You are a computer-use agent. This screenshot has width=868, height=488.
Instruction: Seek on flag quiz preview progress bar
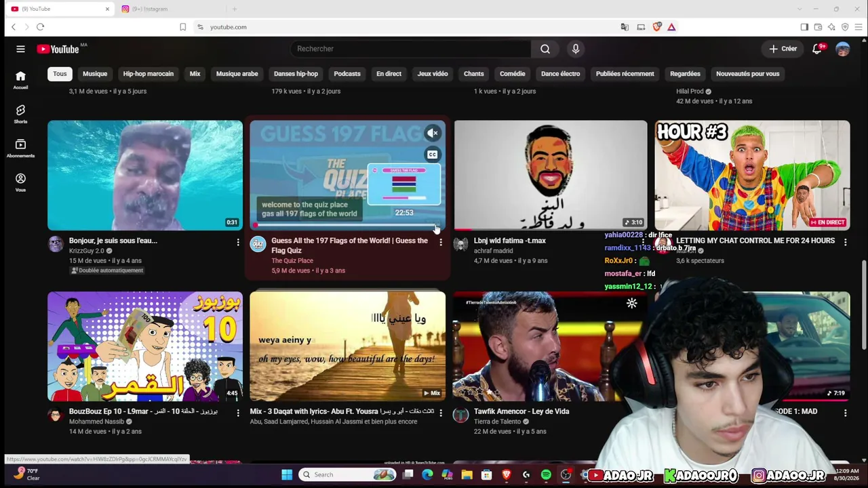coord(347,226)
